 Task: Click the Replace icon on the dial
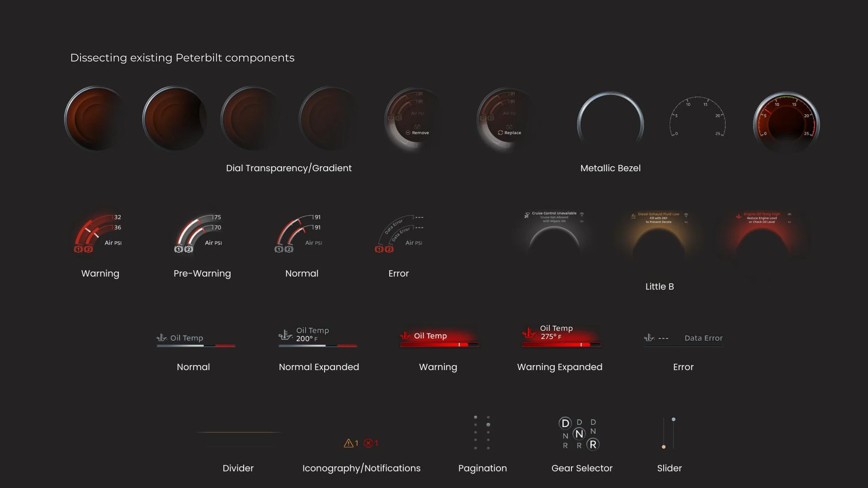pos(500,133)
